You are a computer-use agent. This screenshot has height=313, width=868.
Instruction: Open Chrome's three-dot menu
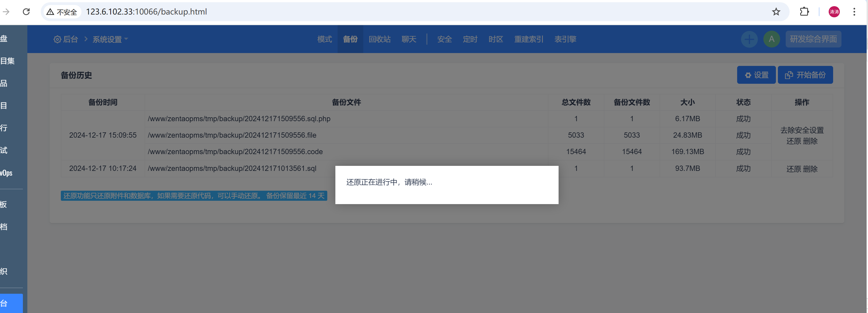click(x=855, y=11)
